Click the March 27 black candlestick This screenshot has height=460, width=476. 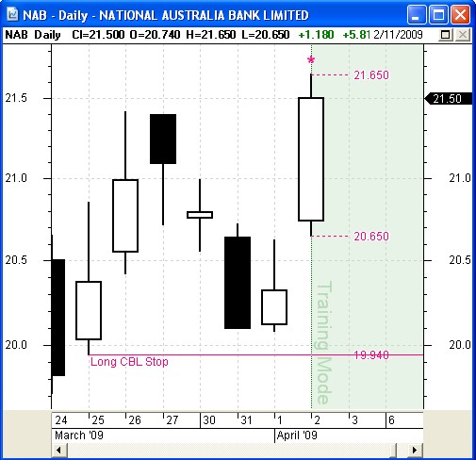(x=163, y=139)
